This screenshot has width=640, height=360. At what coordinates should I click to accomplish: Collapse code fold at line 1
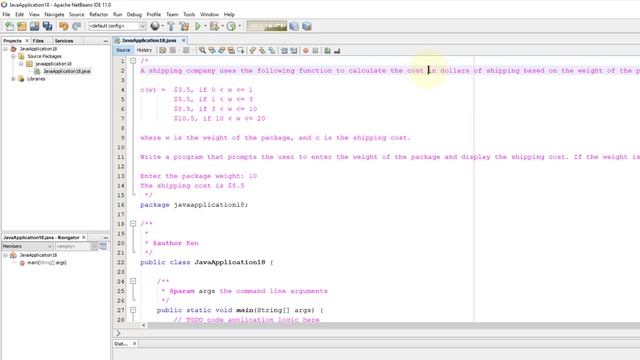(133, 61)
